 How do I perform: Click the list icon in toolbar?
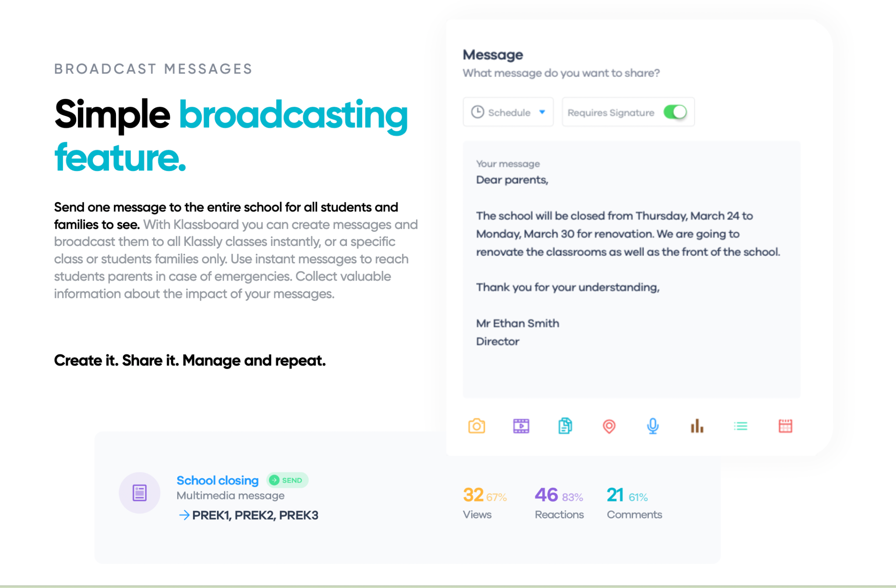coord(741,426)
